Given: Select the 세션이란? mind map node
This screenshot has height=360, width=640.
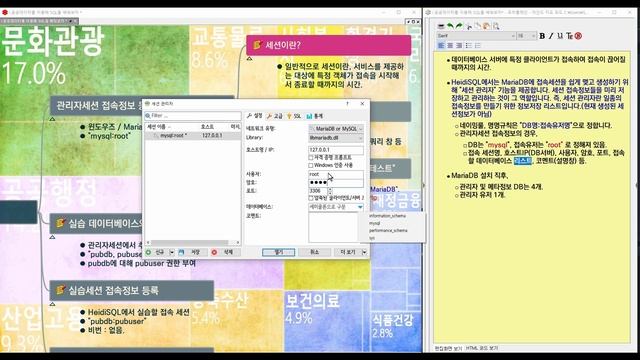Looking at the screenshot, I should [x=329, y=45].
